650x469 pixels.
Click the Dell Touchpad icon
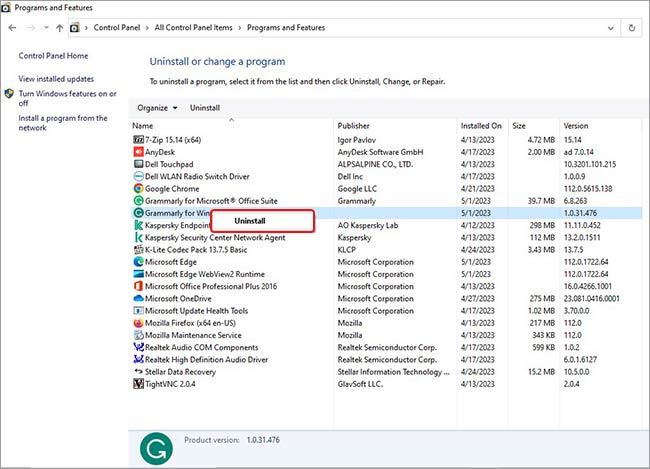point(138,164)
